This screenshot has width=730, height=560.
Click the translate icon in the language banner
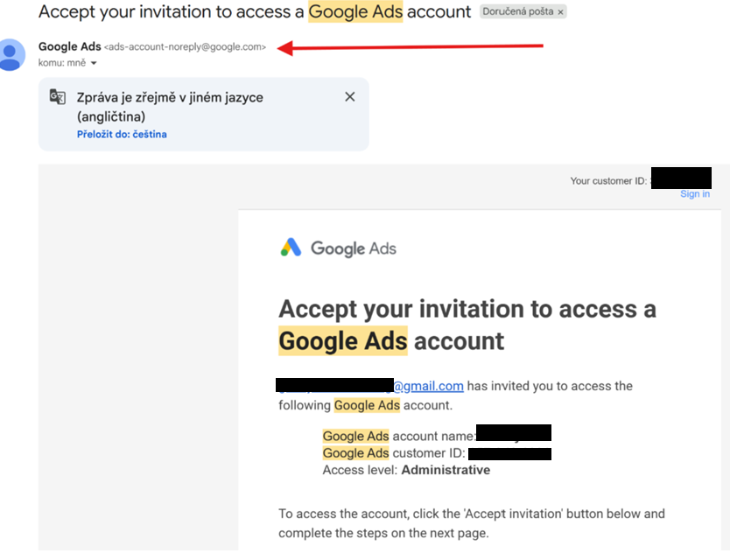pos(58,97)
